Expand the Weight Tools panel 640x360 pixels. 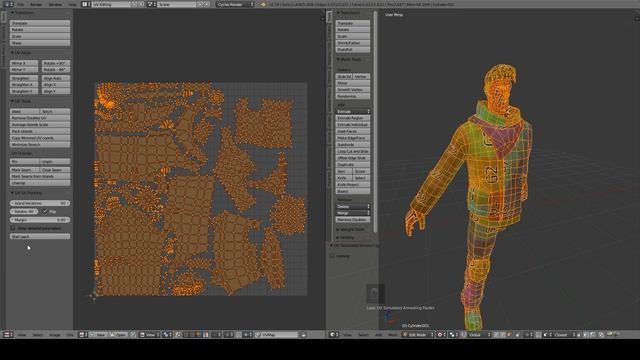pos(351,229)
